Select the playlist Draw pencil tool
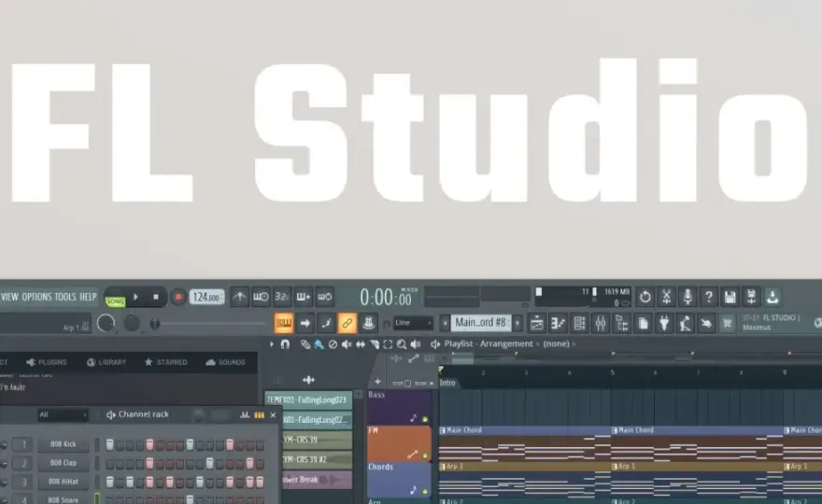This screenshot has width=822, height=504. 305,344
